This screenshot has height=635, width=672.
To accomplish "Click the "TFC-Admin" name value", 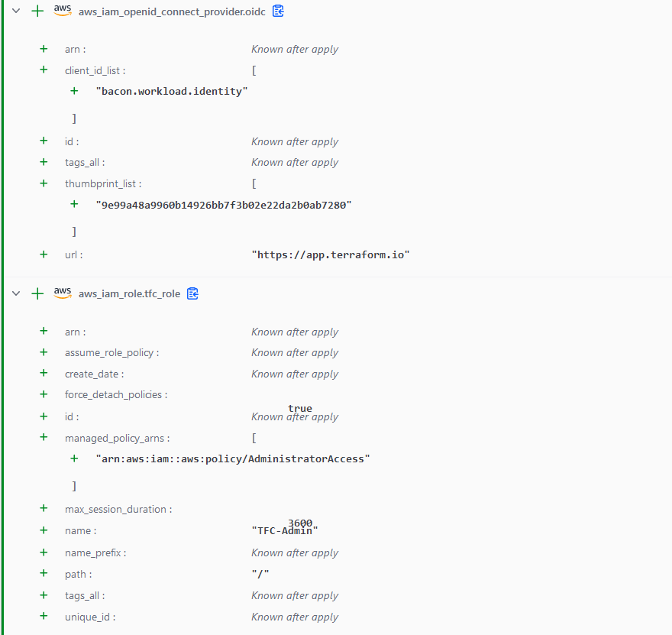I will pos(284,531).
